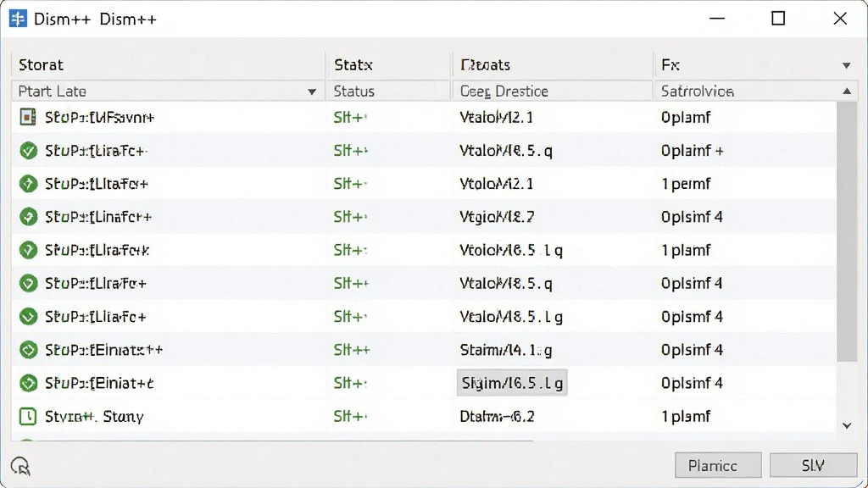Click green icon of the Staim/l4.1.g row
Viewport: 868px width, 488px height.
(28, 350)
